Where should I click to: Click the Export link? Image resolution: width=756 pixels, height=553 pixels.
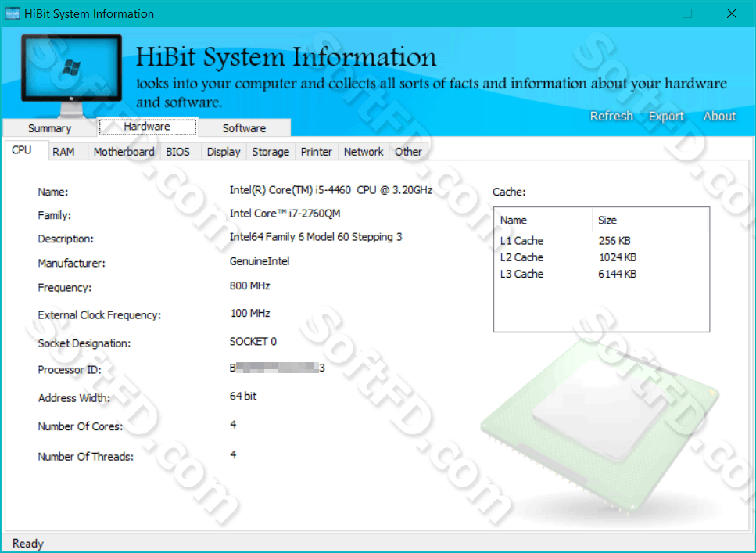pyautogui.click(x=666, y=117)
